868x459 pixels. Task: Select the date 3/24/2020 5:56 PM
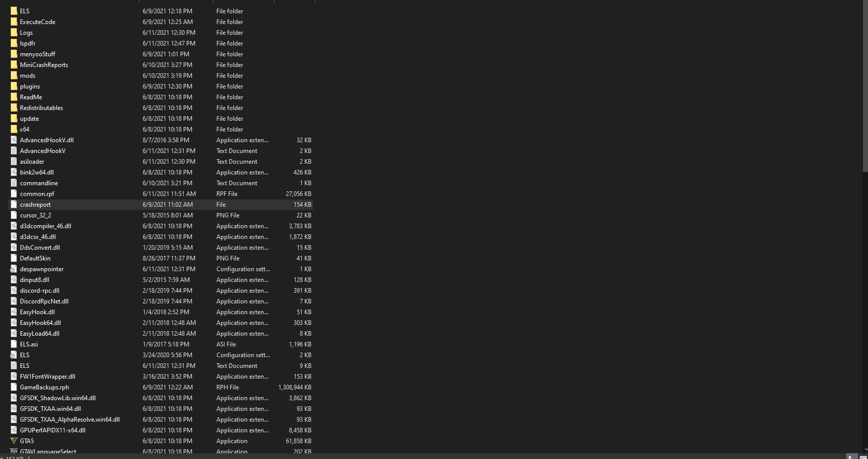[x=168, y=355]
